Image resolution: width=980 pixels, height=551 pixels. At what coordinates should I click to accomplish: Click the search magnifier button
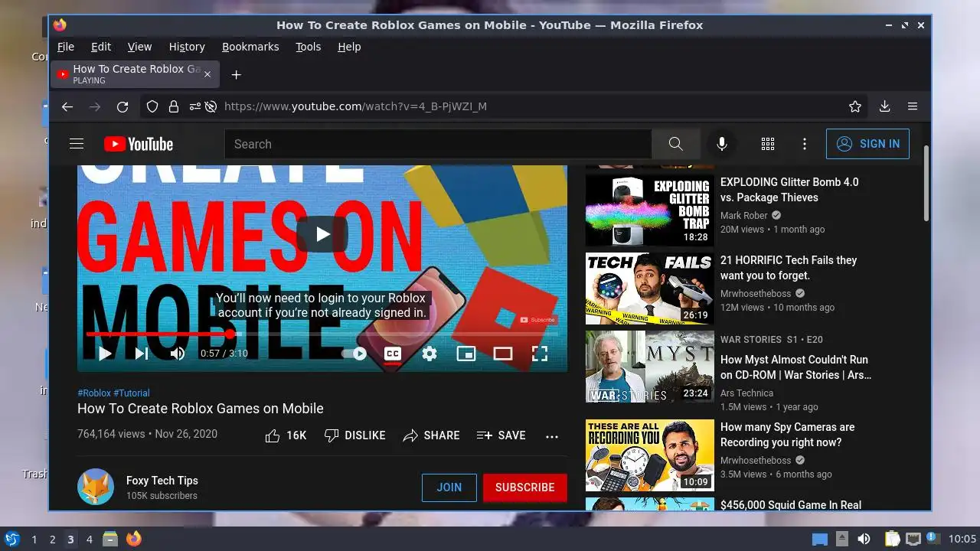pyautogui.click(x=675, y=144)
